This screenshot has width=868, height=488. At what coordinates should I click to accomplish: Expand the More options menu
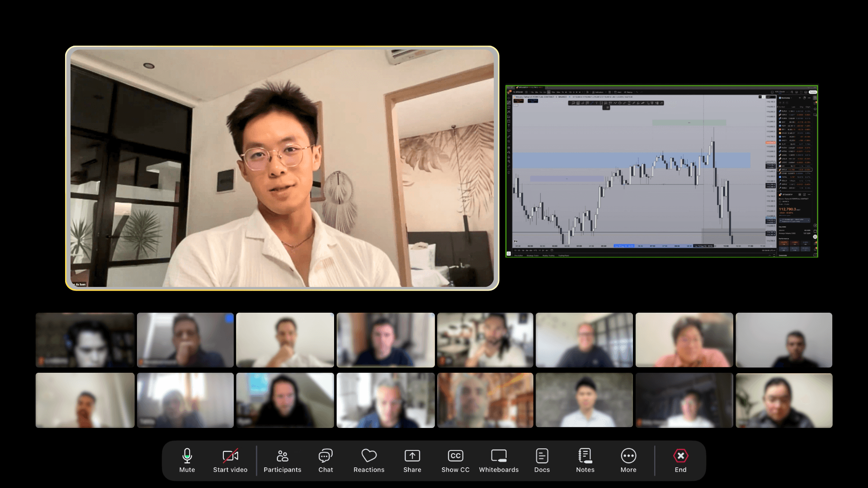coord(628,460)
